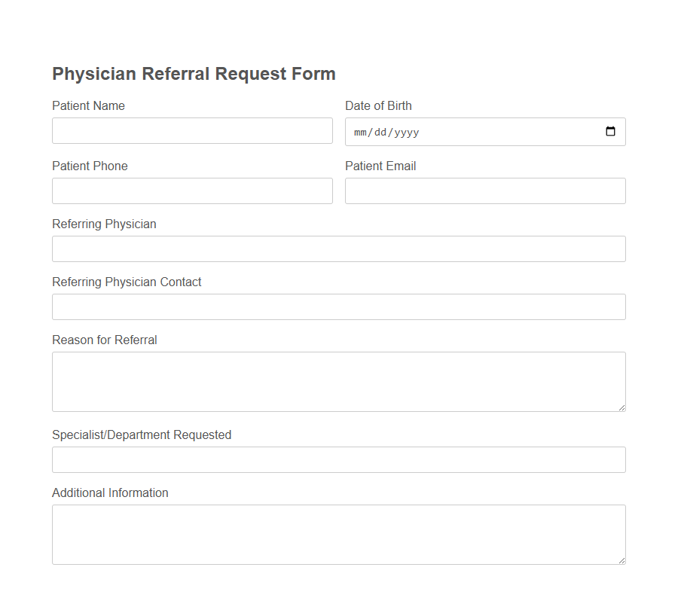Open the date picker calendar icon
678x616 pixels.
click(610, 132)
